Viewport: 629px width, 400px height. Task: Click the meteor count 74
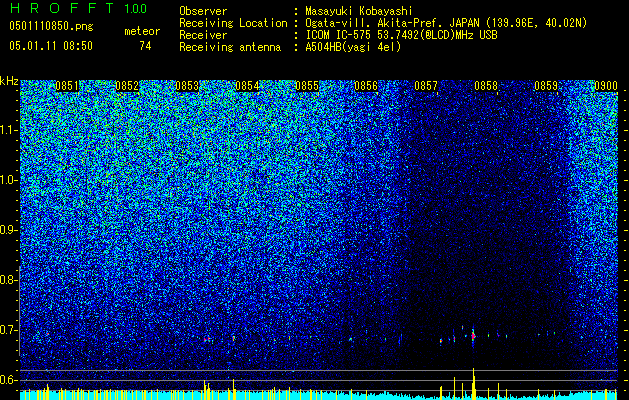pyautogui.click(x=145, y=46)
